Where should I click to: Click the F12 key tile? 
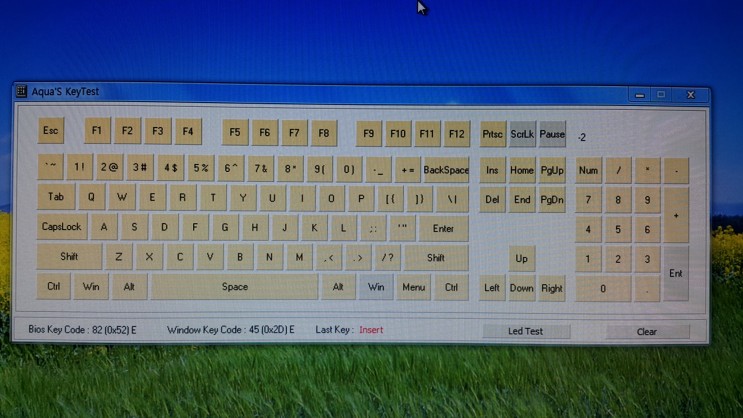pyautogui.click(x=457, y=134)
